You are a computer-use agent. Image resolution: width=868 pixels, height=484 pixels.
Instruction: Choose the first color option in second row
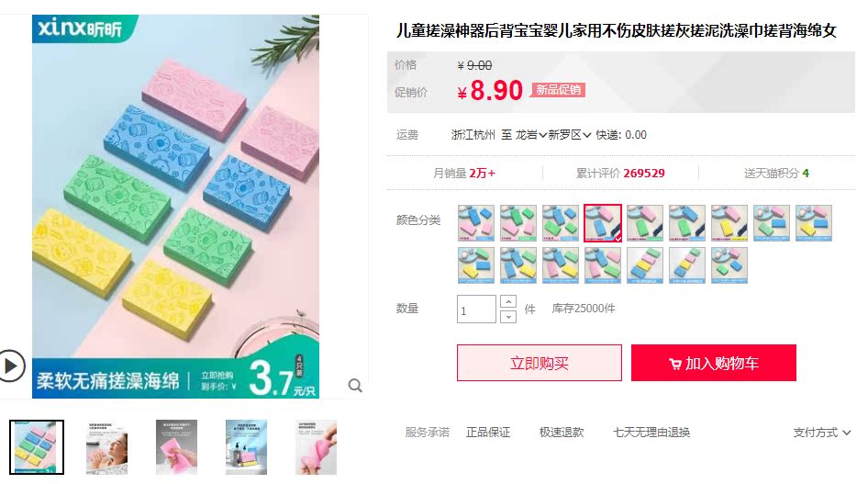pyautogui.click(x=476, y=265)
